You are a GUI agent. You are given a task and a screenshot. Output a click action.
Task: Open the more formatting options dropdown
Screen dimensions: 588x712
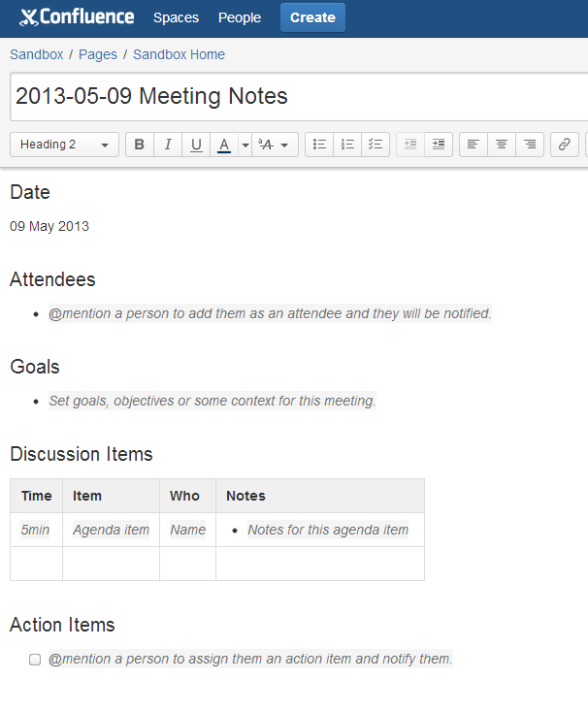pos(274,145)
